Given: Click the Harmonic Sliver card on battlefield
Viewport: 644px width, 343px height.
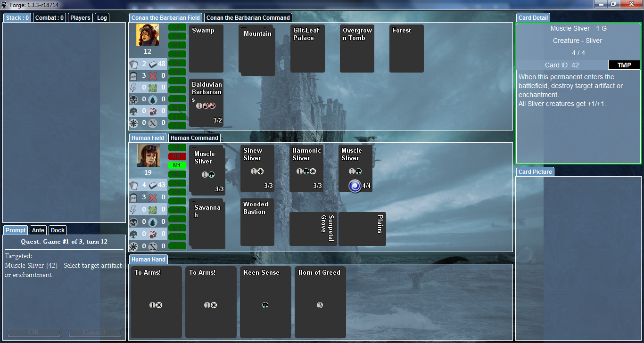Looking at the screenshot, I should click(x=306, y=168).
